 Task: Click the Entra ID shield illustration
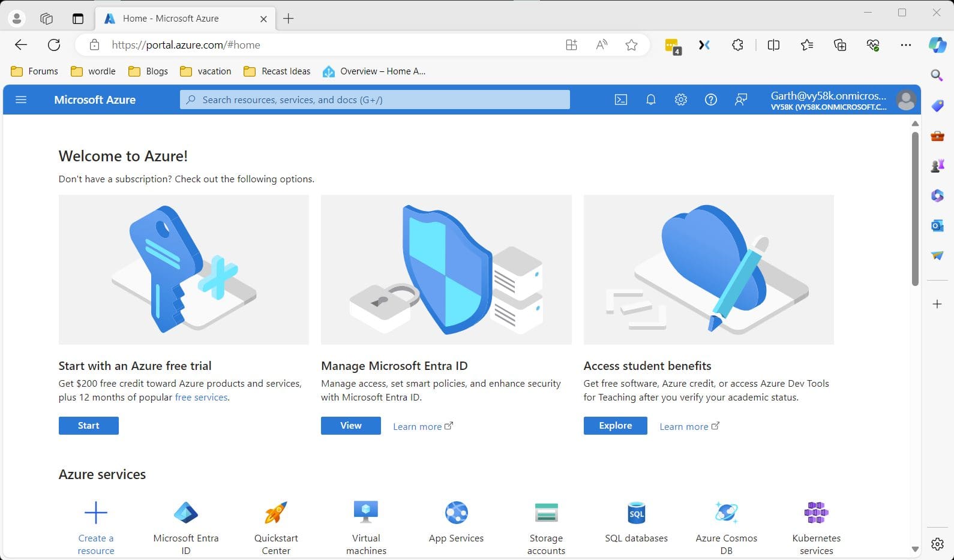tap(446, 269)
